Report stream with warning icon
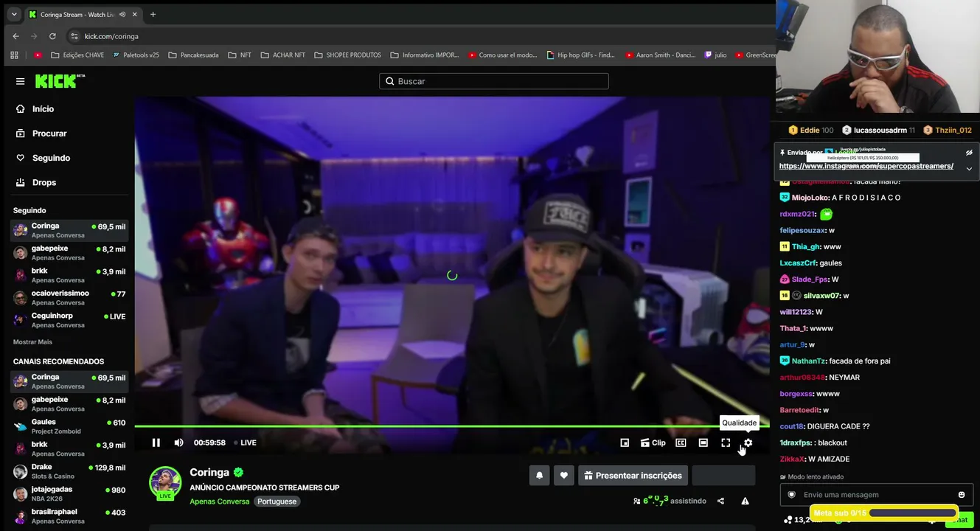 point(745,501)
